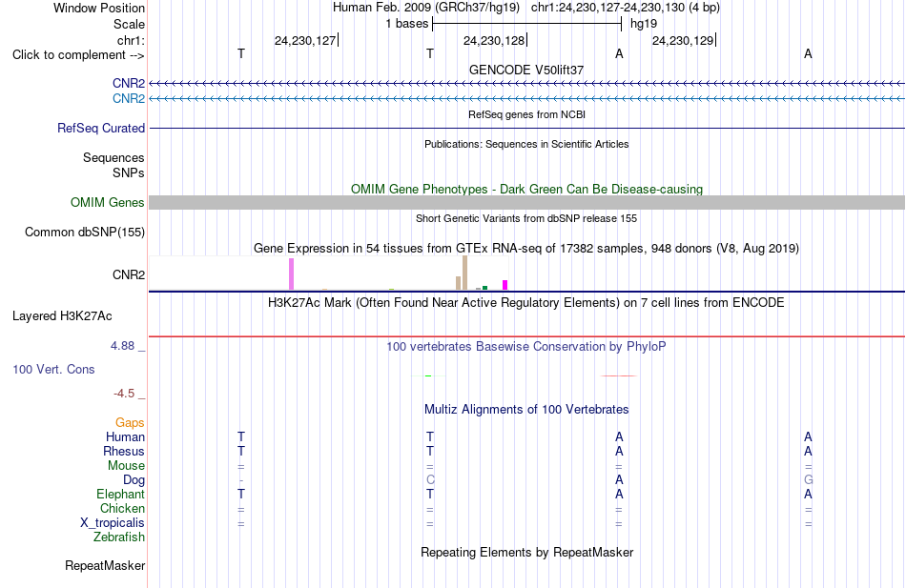Open the Layered H3K27Ac track label
Viewport: 906px width, 588px height.
point(62,316)
